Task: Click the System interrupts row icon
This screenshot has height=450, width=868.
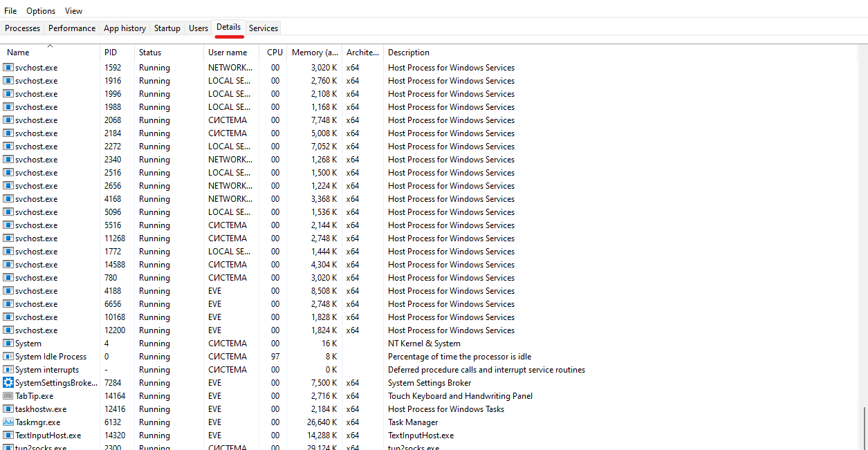Action: pos(8,370)
